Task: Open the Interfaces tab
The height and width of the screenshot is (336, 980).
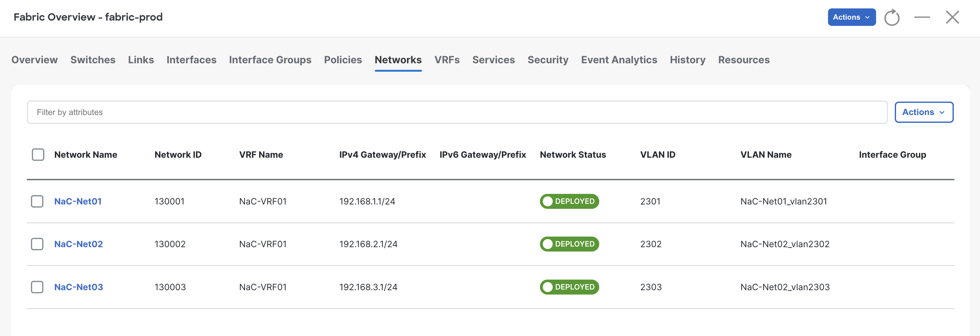Action: tap(191, 60)
